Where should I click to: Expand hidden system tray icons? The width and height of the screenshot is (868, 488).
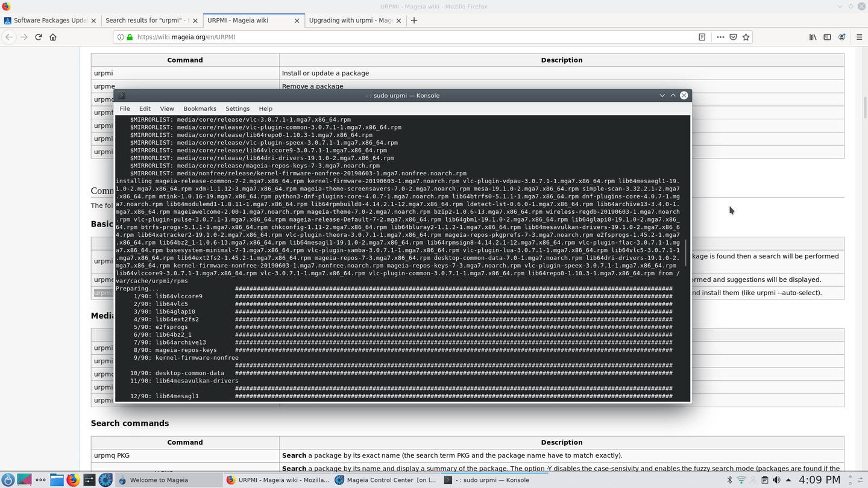pos(788,480)
